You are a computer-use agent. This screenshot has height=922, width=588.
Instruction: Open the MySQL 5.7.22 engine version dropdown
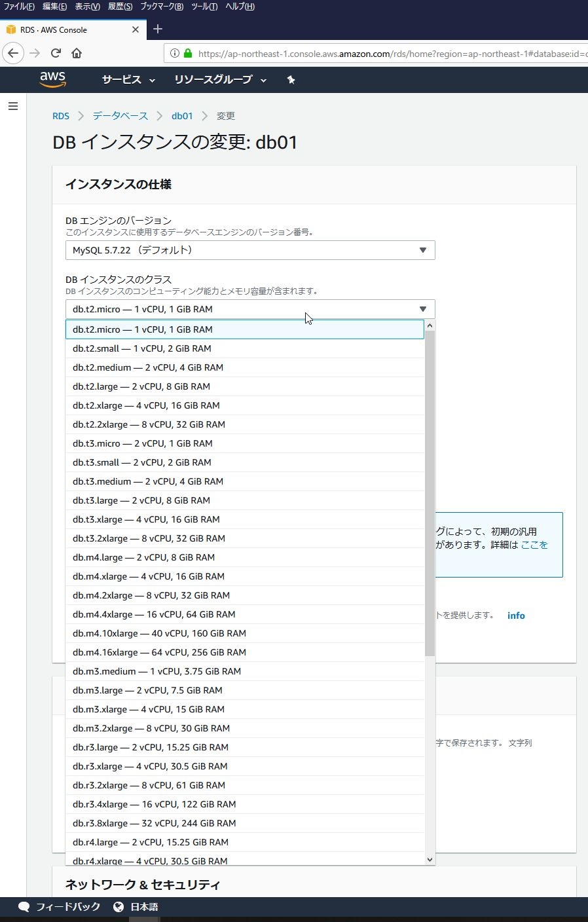coord(250,249)
